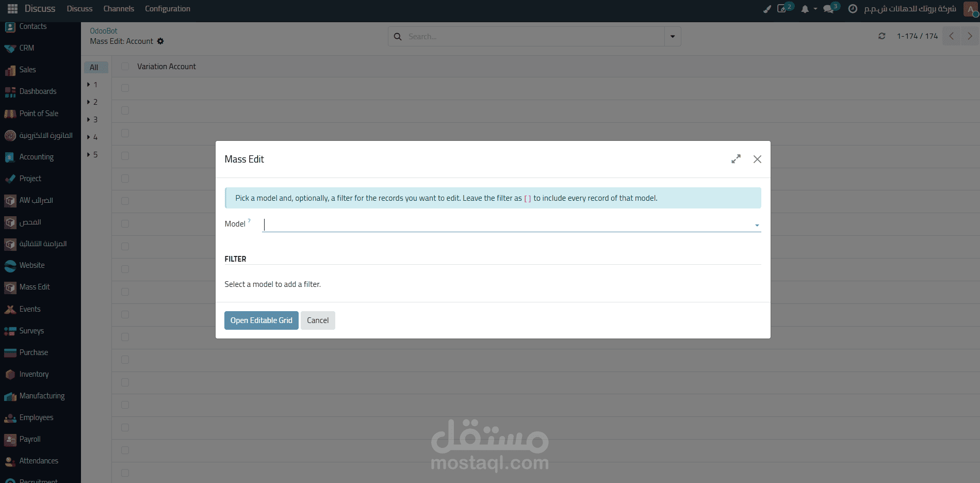Click into the Search input field

point(534,37)
